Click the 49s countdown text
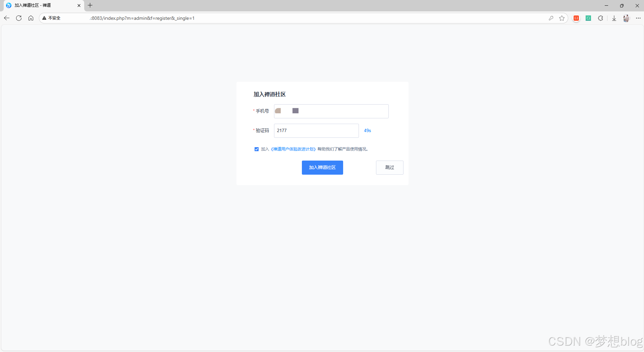 point(368,131)
